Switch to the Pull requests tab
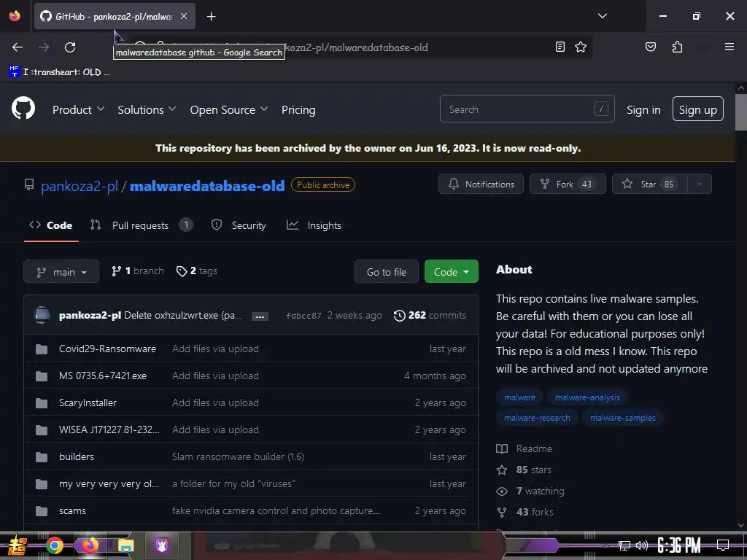747x560 pixels. 141,225
